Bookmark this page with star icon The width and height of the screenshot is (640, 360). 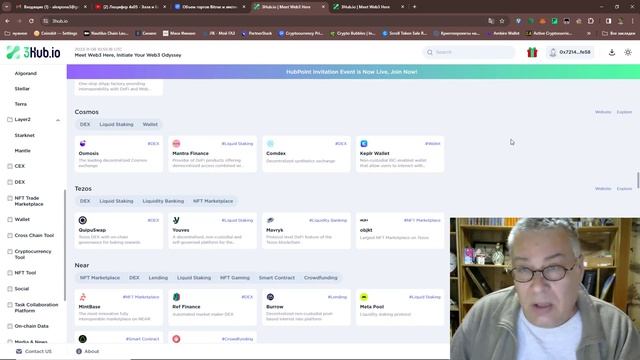502,21
